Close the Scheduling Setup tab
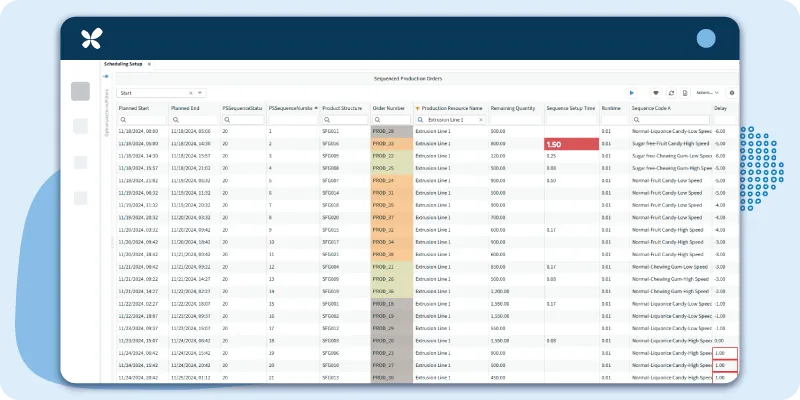Screen dimensions: 800x400 click(x=149, y=63)
